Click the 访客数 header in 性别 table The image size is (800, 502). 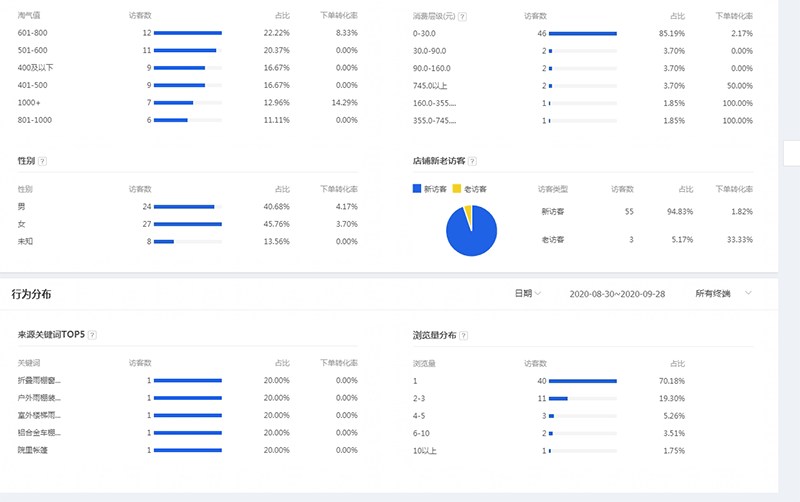pyautogui.click(x=140, y=189)
